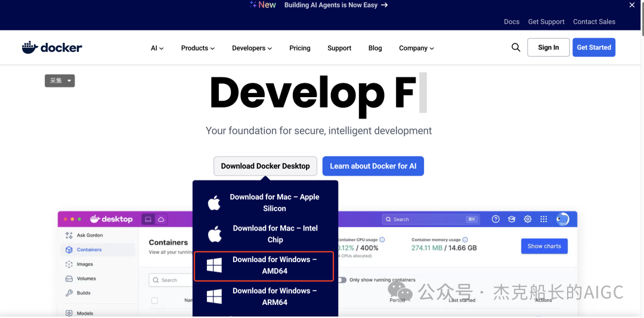Expand the Company navigation dropdown
The width and height of the screenshot is (644, 318).
[416, 48]
